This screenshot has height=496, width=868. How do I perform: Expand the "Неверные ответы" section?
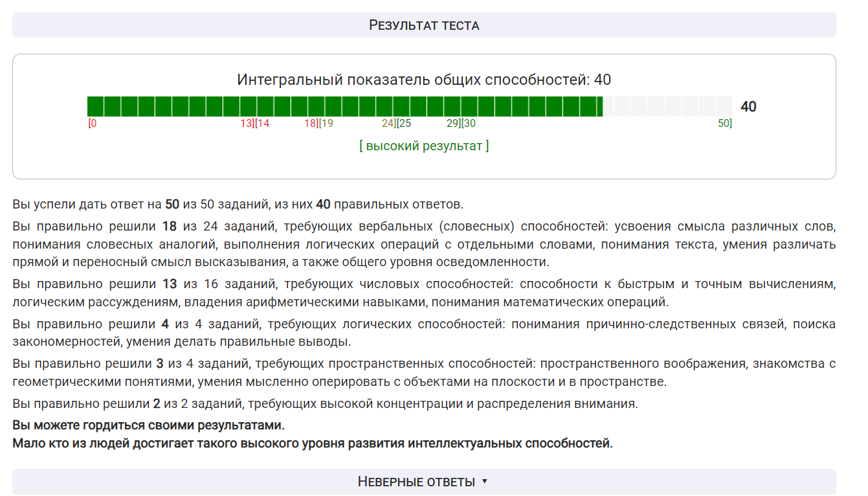pos(416,482)
